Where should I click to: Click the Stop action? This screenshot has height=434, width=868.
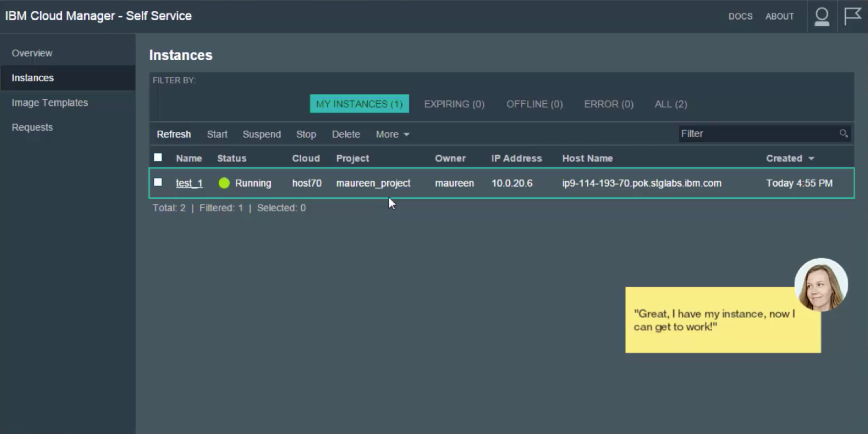pos(306,134)
